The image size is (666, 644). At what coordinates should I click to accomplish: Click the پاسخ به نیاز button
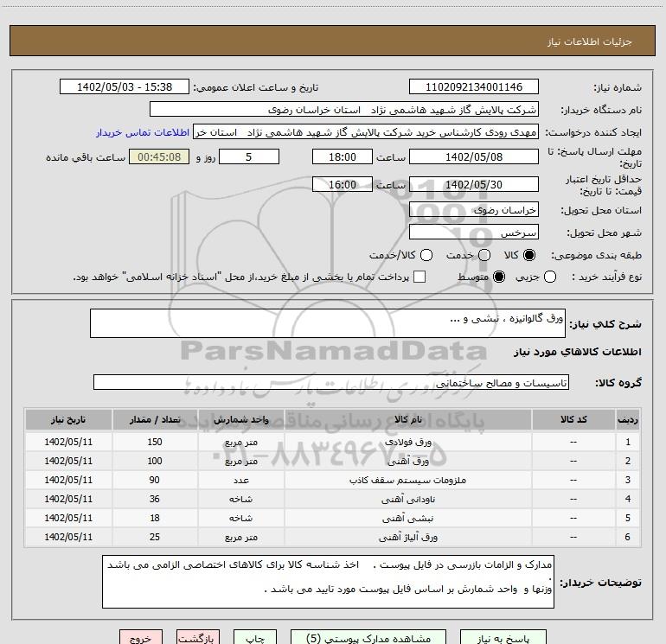pyautogui.click(x=503, y=638)
